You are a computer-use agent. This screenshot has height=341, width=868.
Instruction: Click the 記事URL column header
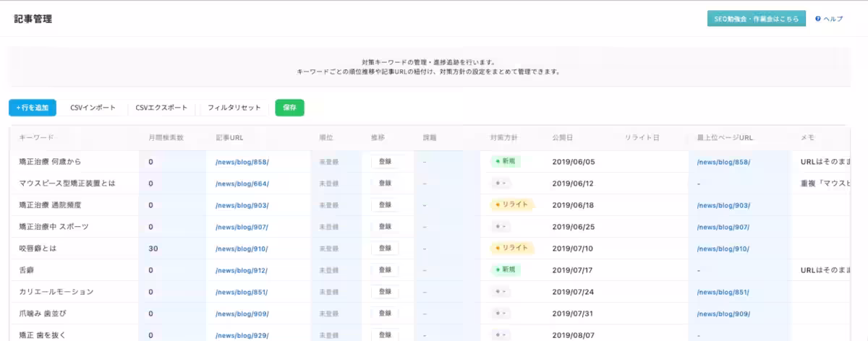coord(229,137)
